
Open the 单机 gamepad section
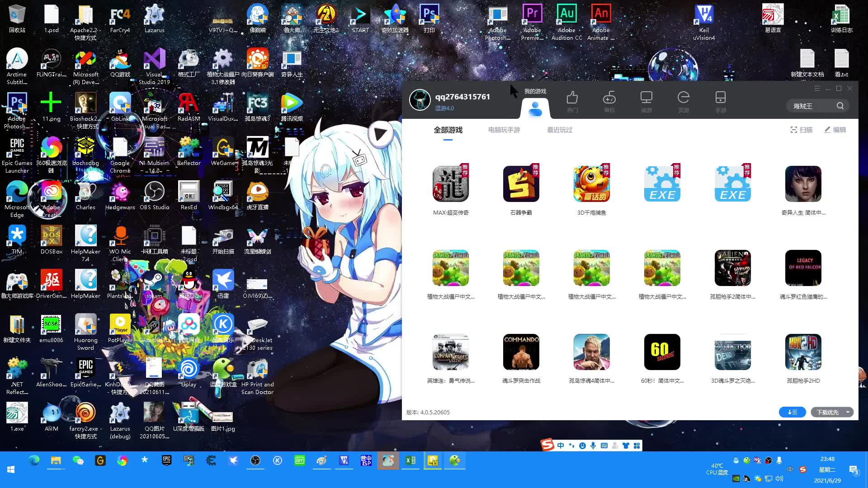tap(609, 101)
